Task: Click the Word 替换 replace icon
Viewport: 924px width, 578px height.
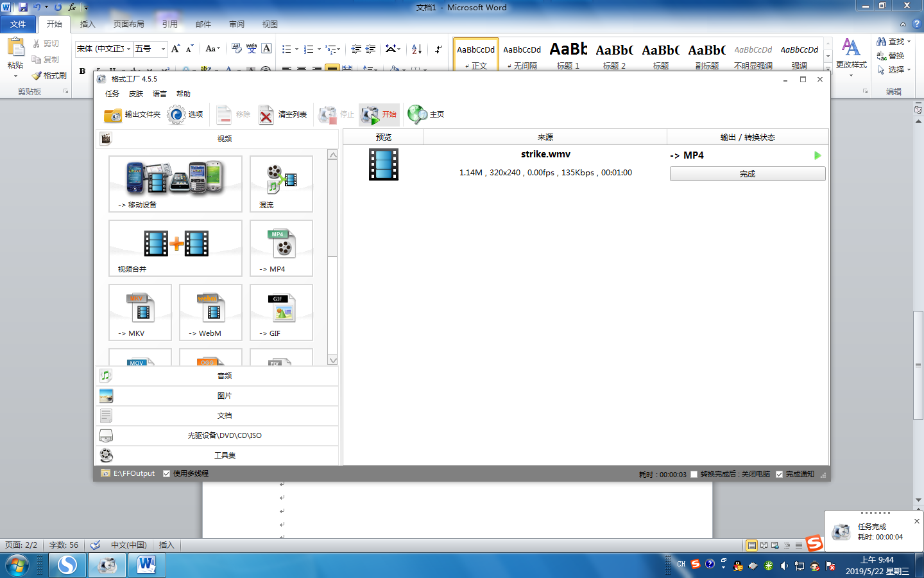Action: [882, 56]
